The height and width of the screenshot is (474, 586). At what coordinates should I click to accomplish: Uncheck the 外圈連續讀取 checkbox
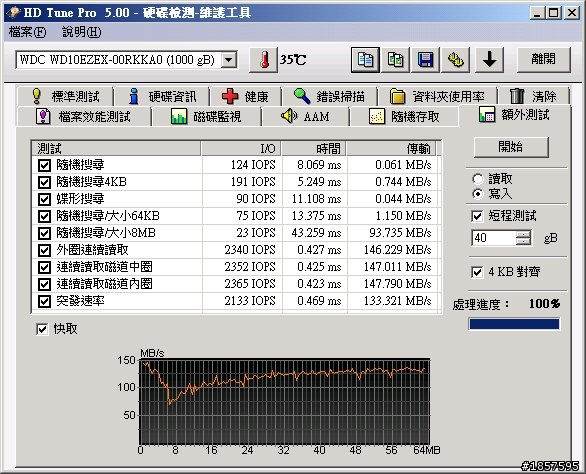[44, 250]
